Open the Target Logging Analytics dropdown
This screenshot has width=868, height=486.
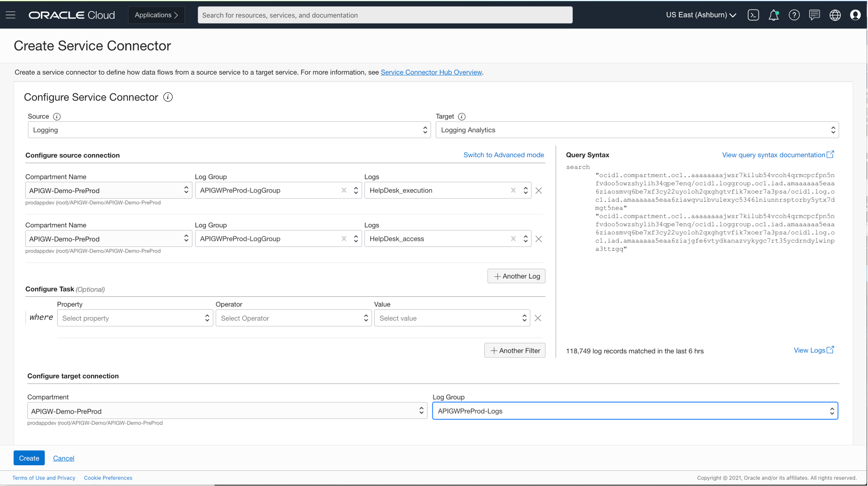coord(637,130)
